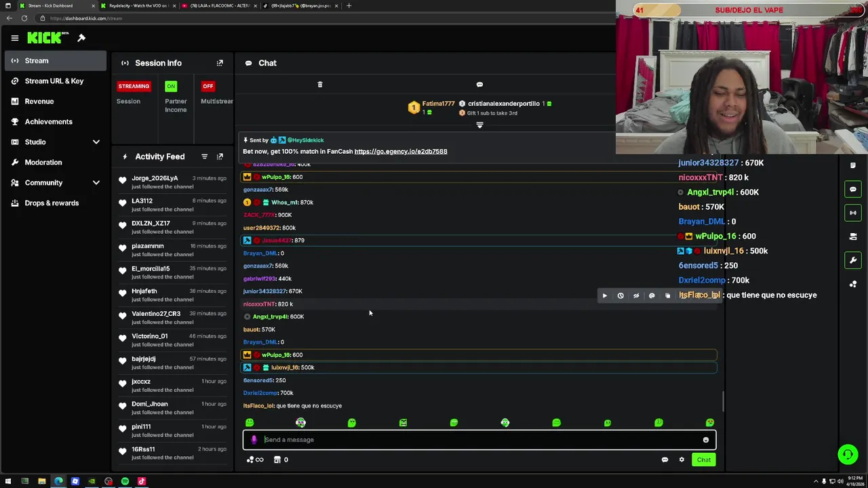Click the copy icon in the message toolbar
Viewport: 868px width, 488px height.
click(x=667, y=296)
